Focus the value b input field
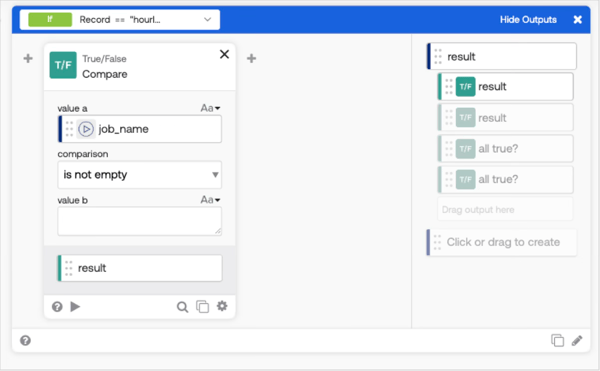Viewport: 600px width, 371px height. coord(140,221)
